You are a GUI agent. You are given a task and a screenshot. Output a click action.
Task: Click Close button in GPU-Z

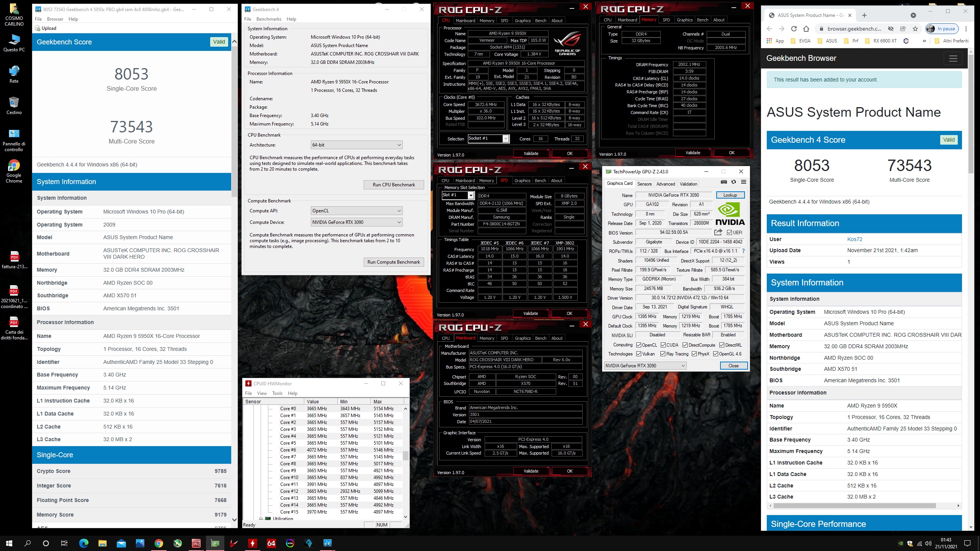[733, 366]
